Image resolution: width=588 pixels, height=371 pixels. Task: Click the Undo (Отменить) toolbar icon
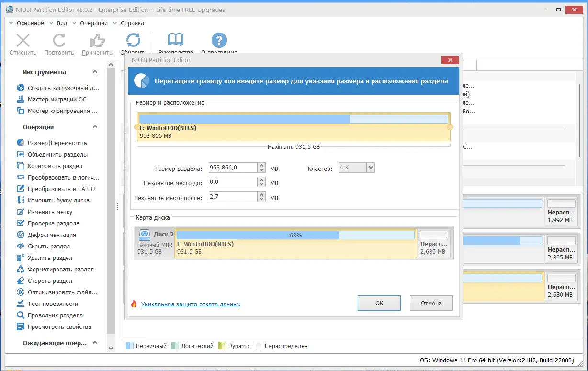click(23, 41)
